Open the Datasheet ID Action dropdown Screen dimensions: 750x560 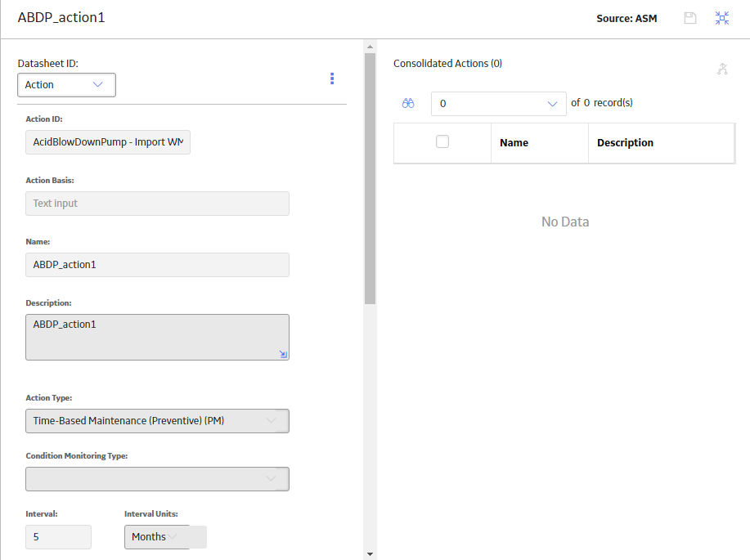66,85
